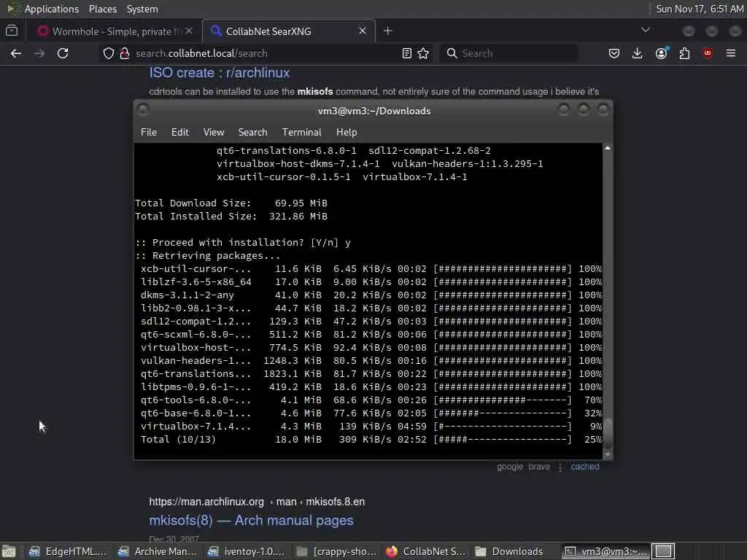Open the Pocket save icon
This screenshot has width=747, height=560.
pyautogui.click(x=614, y=53)
